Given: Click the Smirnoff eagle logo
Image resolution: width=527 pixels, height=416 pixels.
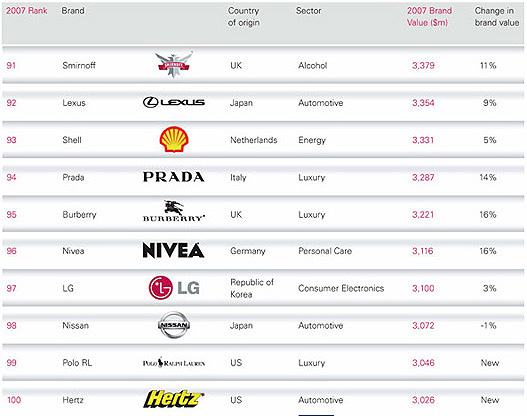Looking at the screenshot, I should click(174, 64).
